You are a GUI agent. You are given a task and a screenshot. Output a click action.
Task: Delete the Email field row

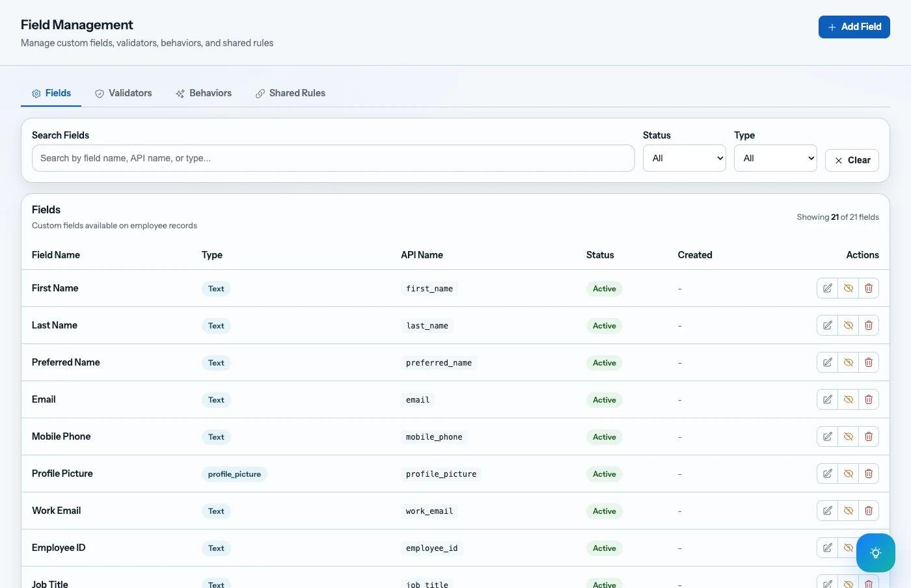tap(869, 399)
